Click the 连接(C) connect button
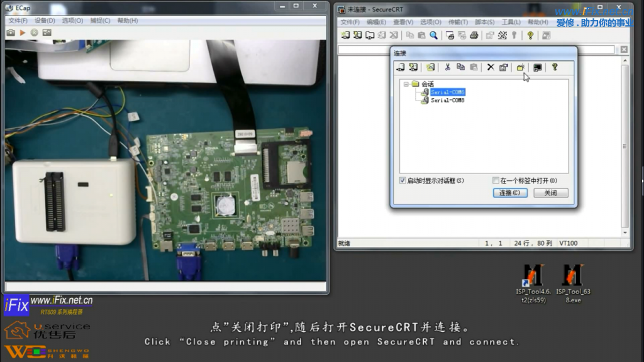 point(509,193)
